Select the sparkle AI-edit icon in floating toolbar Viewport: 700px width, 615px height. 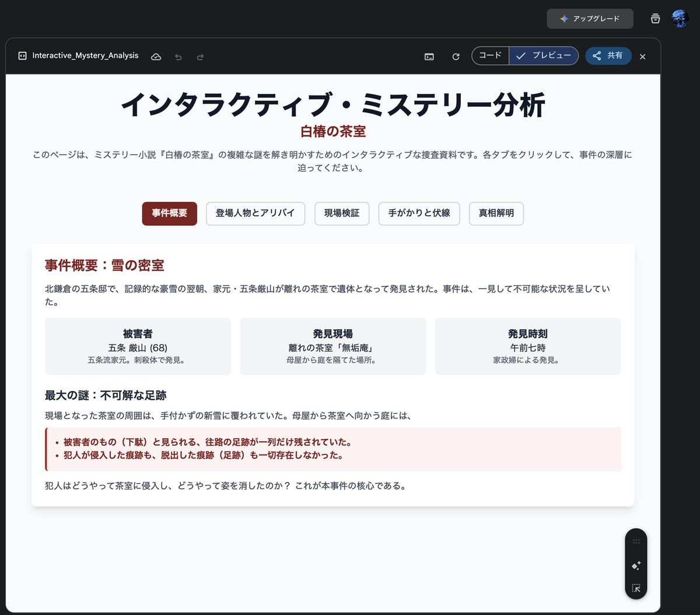click(635, 565)
